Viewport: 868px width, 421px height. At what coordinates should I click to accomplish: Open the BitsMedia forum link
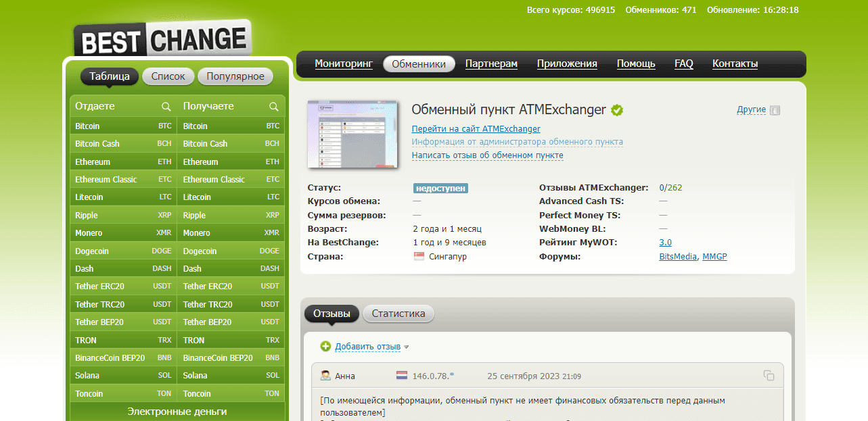click(678, 257)
